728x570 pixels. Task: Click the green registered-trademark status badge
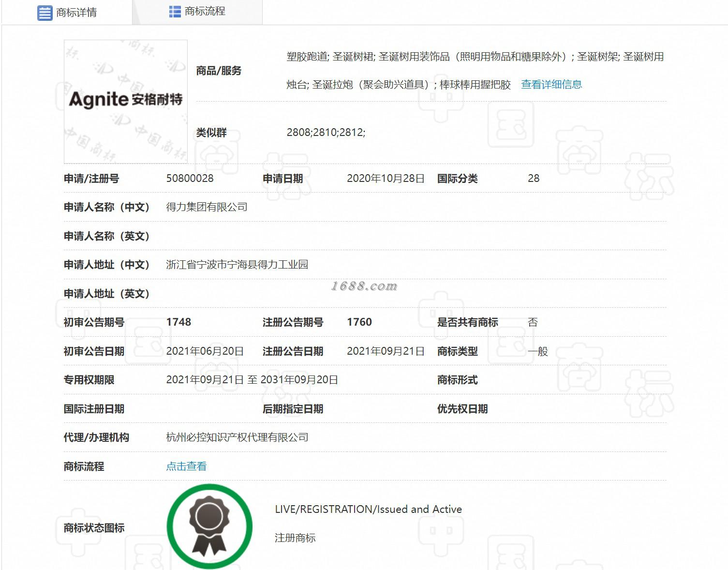pyautogui.click(x=209, y=526)
